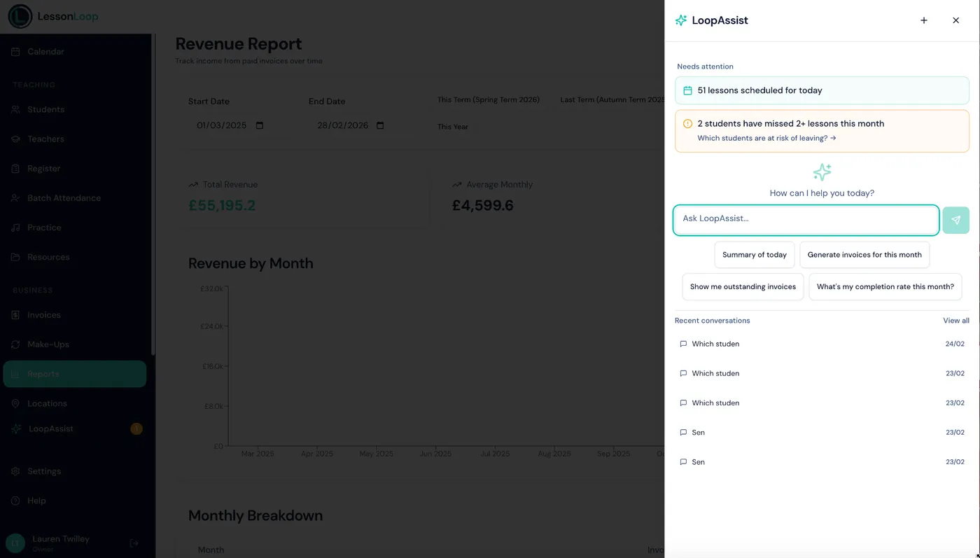Click View all recent conversations
This screenshot has height=558, width=980.
(x=955, y=320)
